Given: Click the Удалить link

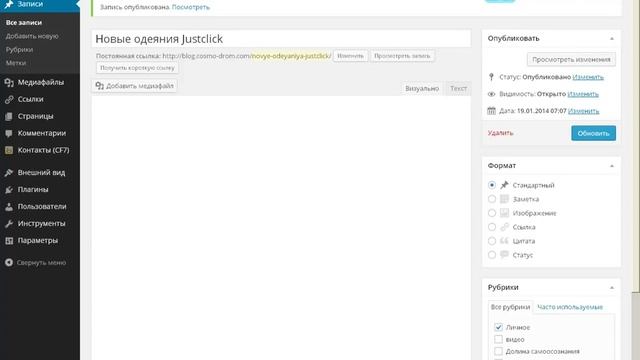Looking at the screenshot, I should pos(500,133).
